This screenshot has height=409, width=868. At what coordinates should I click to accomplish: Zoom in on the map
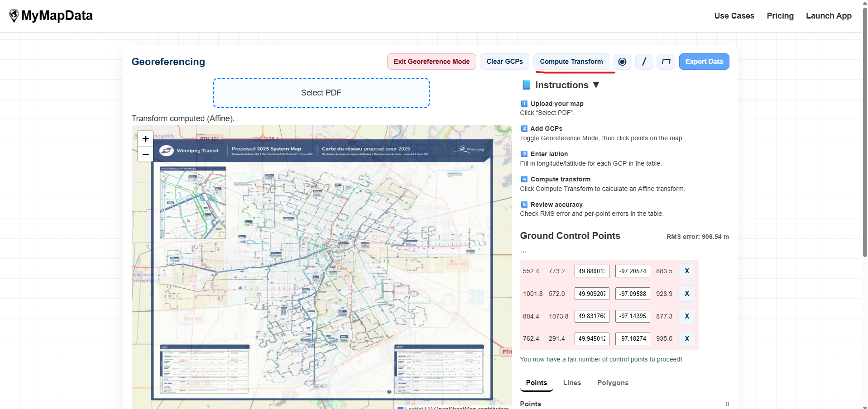[145, 138]
